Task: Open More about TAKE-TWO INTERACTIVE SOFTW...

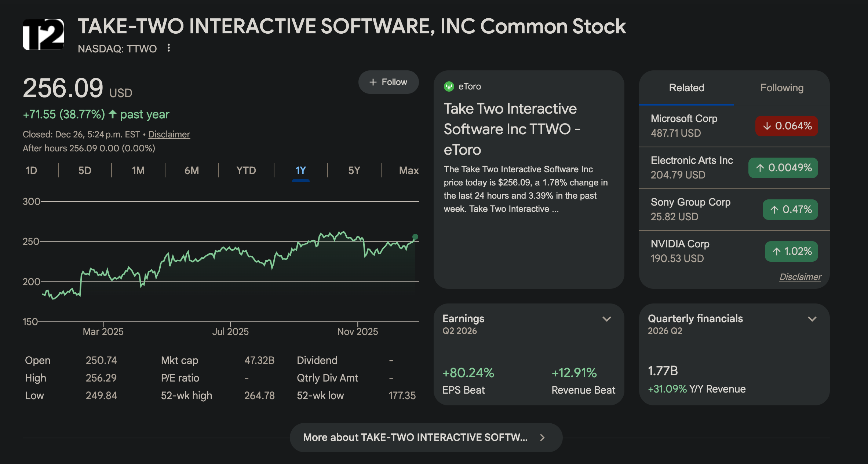Action: tap(415, 437)
